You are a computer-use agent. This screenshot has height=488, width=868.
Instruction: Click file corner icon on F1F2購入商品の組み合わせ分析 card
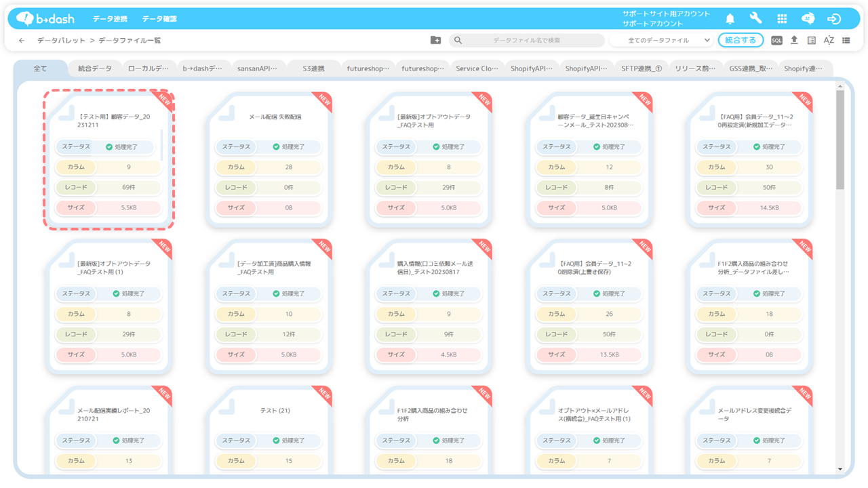[x=387, y=407]
